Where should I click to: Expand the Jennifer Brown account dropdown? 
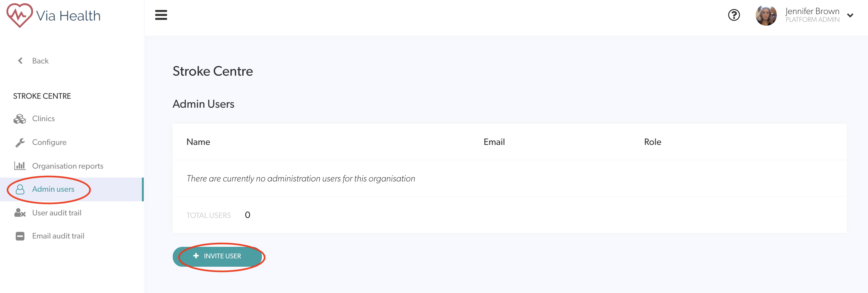point(850,15)
